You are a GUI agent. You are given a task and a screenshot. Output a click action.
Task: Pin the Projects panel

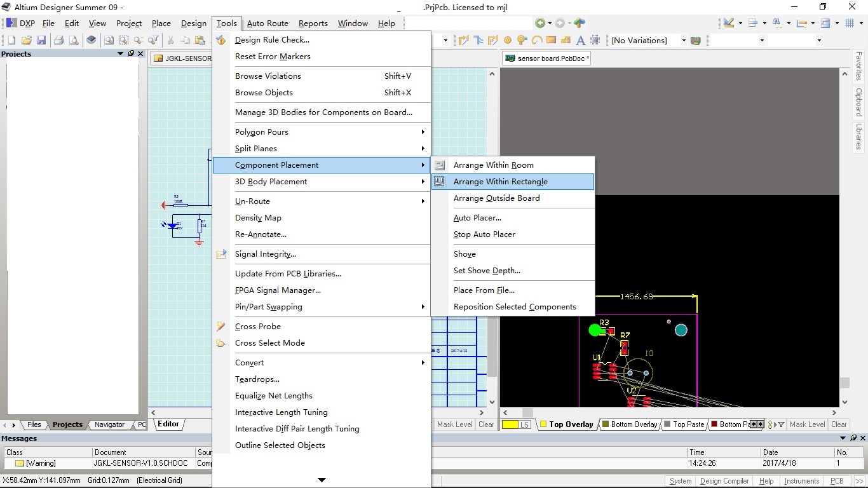pyautogui.click(x=132, y=54)
